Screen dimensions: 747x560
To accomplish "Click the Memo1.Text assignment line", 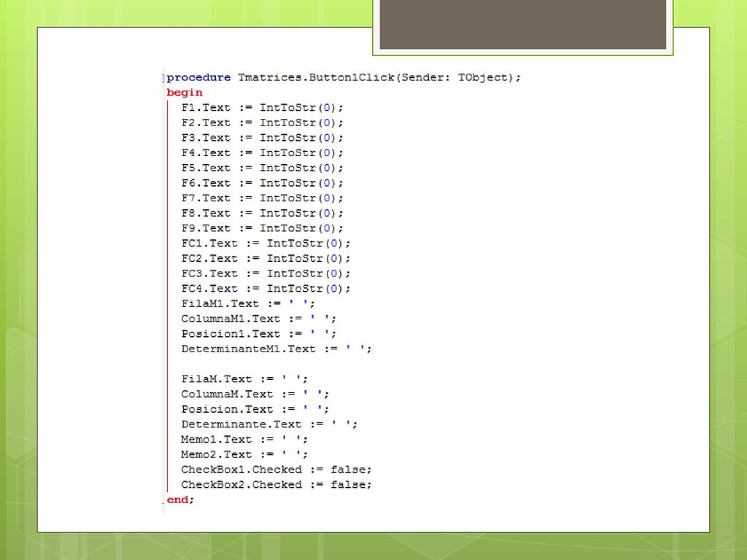I will (244, 440).
